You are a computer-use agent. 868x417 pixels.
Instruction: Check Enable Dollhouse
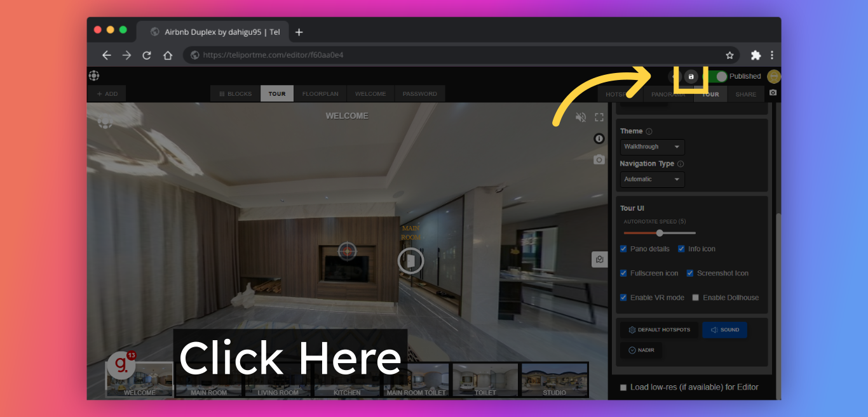695,297
